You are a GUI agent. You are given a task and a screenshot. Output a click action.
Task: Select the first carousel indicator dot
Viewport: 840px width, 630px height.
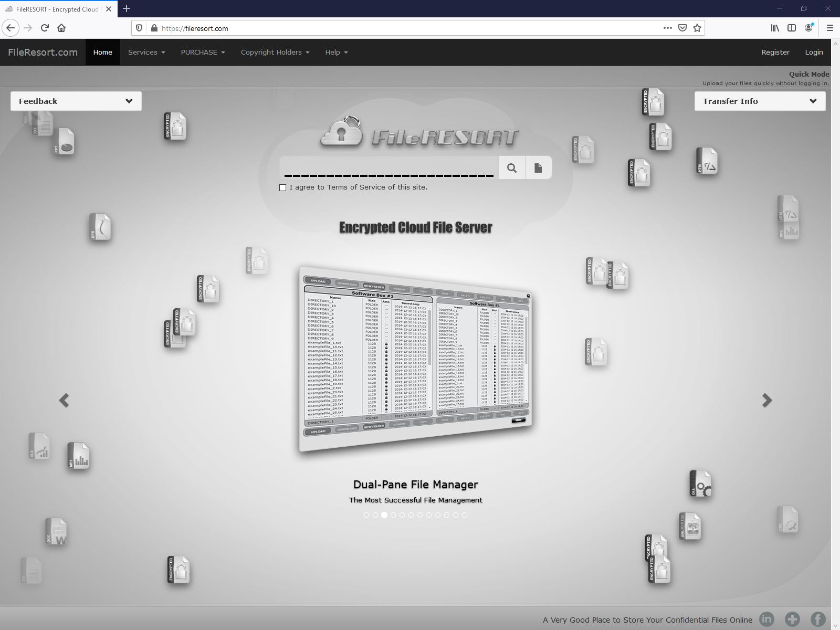tap(366, 515)
